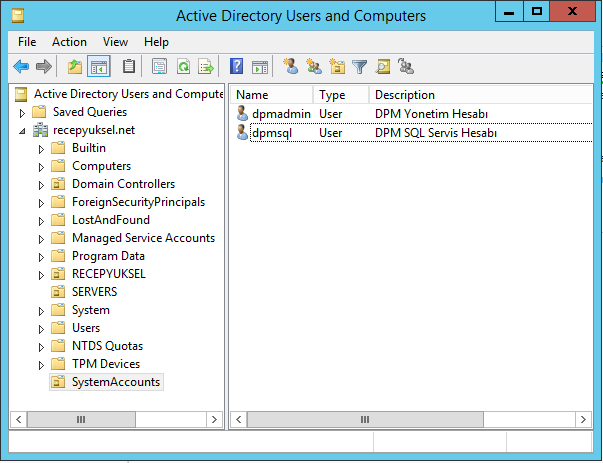Click right arrow of tree pane scrollbar
Screen dimensions: 603x463
click(214, 419)
